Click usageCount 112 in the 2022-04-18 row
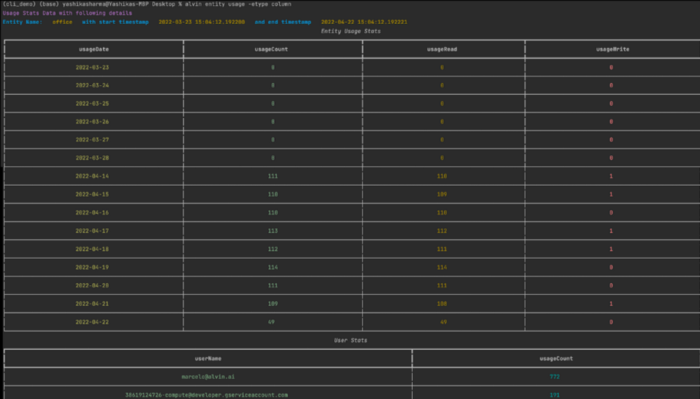Screen dimensions: 700x399 pyautogui.click(x=273, y=249)
